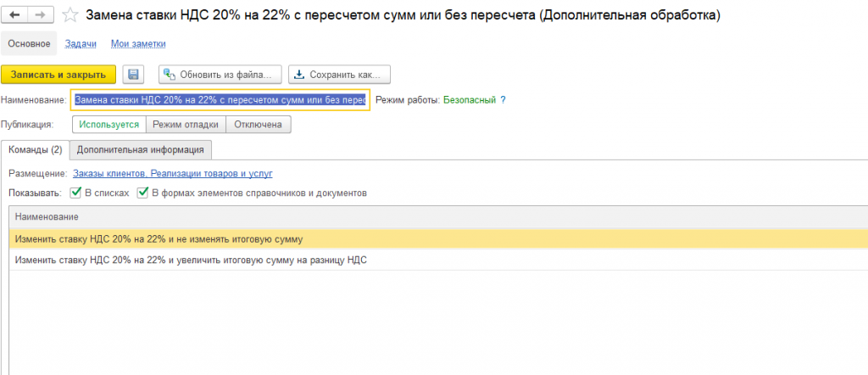Click the floppy disk save icon
Image resolution: width=868 pixels, height=375 pixels.
(x=134, y=75)
